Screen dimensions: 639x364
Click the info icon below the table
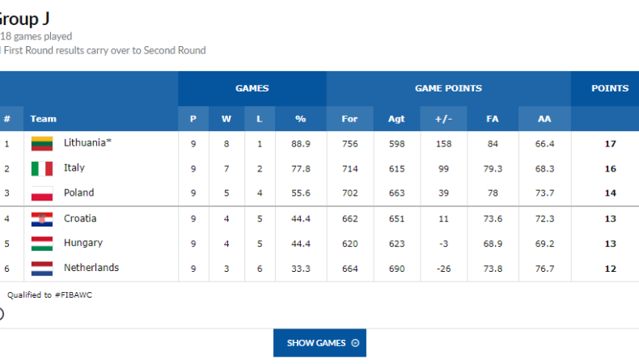(x=1, y=313)
